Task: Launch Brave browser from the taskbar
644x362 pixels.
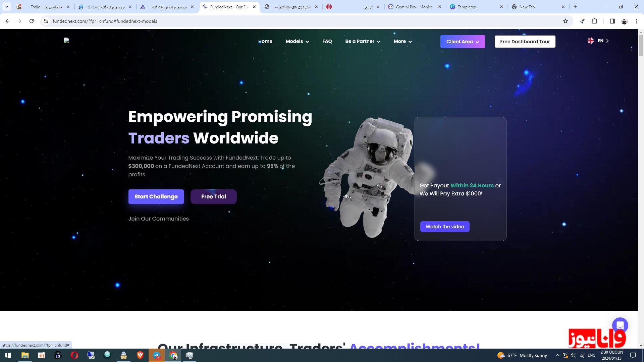Action: coord(140,355)
